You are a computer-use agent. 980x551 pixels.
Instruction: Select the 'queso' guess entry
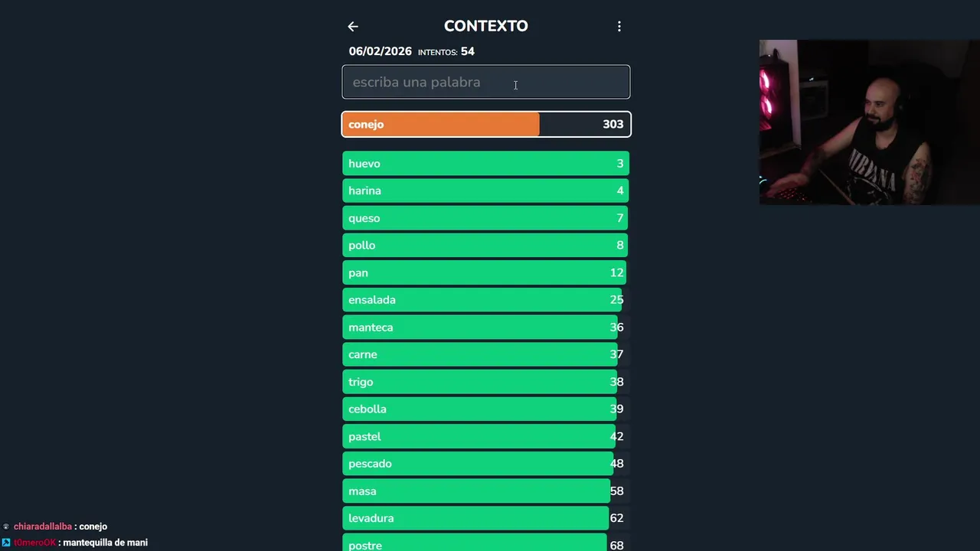[485, 218]
